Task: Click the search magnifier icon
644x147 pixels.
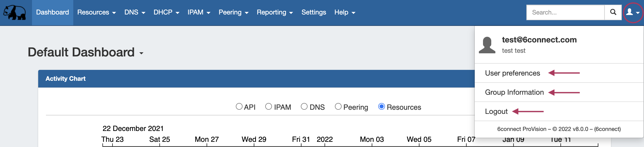Action: click(613, 12)
